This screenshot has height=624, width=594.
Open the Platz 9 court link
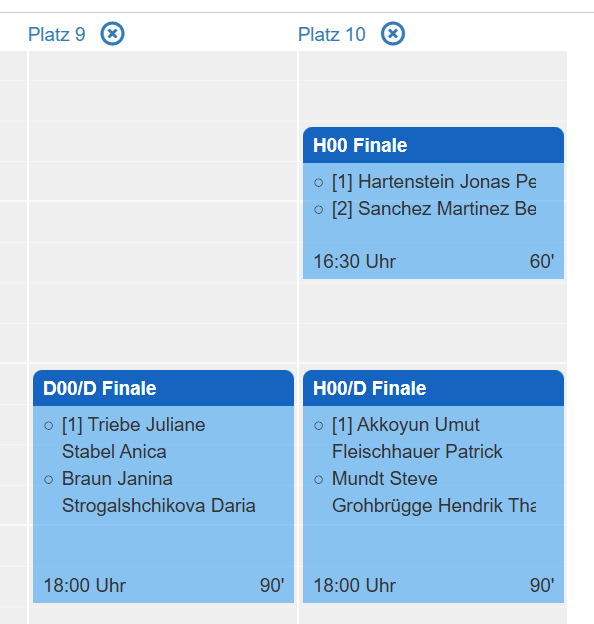click(56, 35)
